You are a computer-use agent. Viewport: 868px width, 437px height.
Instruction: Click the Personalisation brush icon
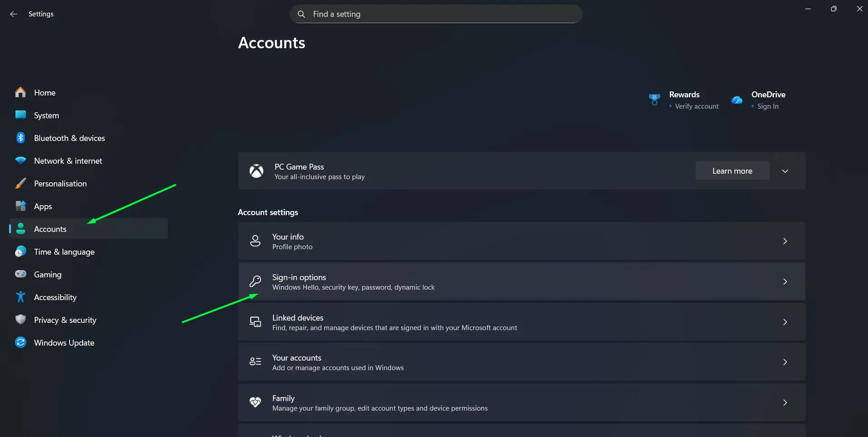[20, 183]
